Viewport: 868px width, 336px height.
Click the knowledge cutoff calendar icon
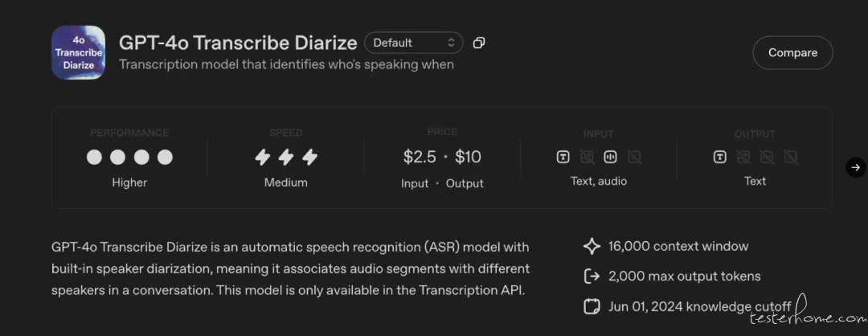592,306
